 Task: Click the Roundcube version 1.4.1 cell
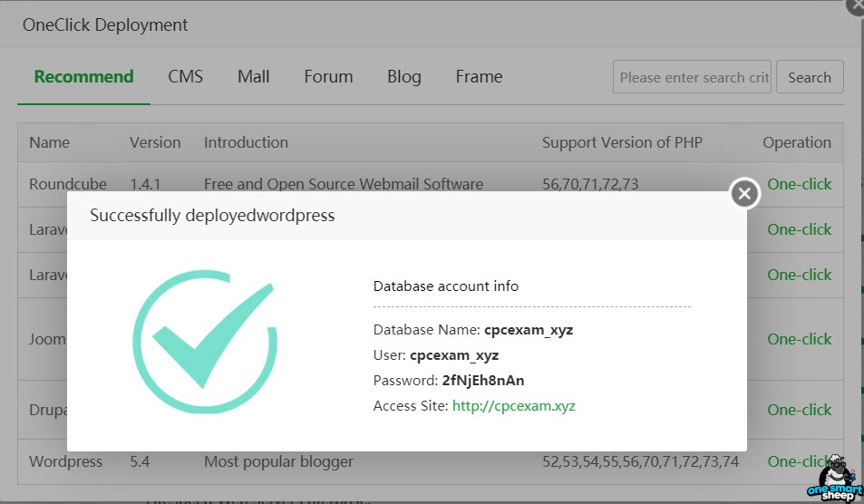click(x=145, y=184)
